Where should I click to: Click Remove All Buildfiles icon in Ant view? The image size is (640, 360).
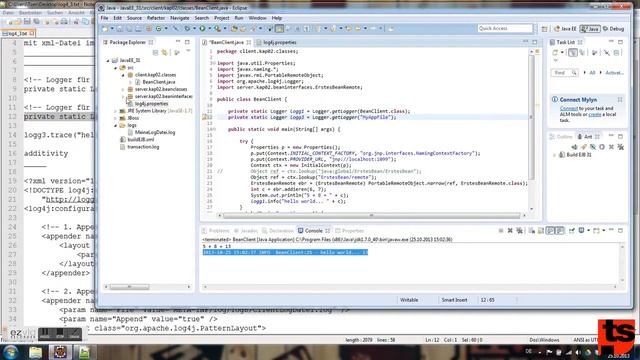(620, 147)
